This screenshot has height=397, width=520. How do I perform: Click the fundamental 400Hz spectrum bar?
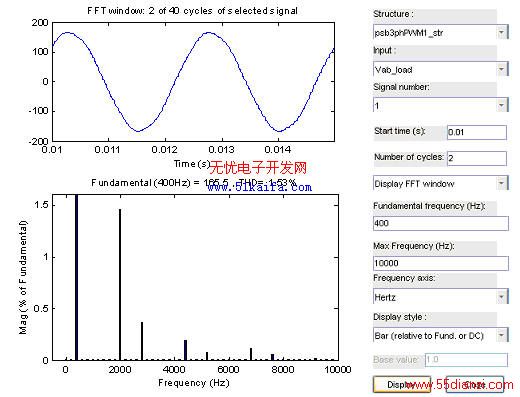pos(76,277)
